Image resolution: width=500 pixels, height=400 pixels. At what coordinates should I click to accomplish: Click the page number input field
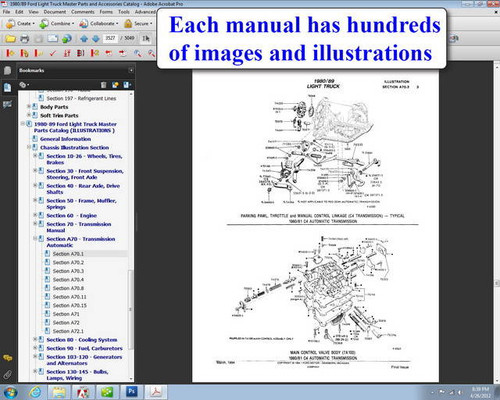110,38
